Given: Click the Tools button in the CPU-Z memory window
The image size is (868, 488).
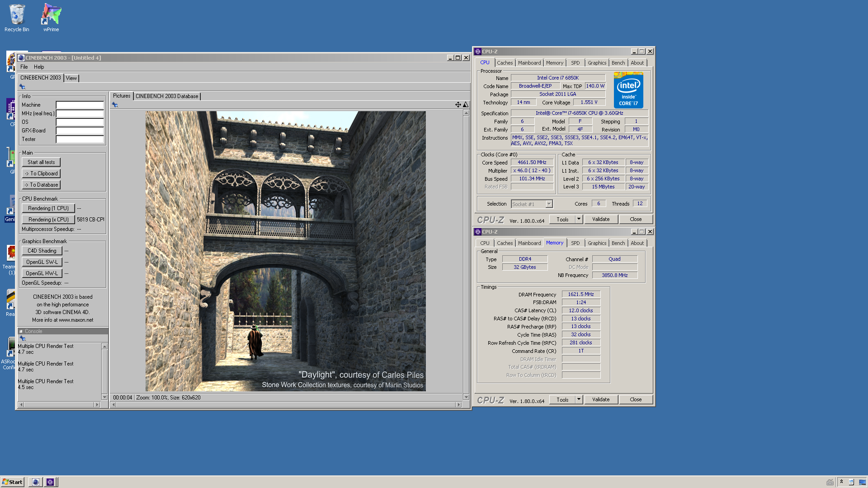Looking at the screenshot, I should tap(562, 399).
